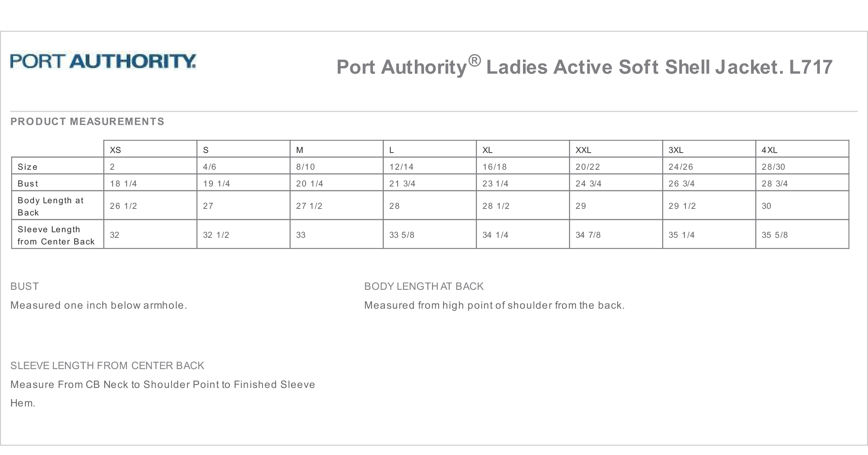Select the body length cell 28 1/2
868x455 pixels.
pyautogui.click(x=496, y=206)
